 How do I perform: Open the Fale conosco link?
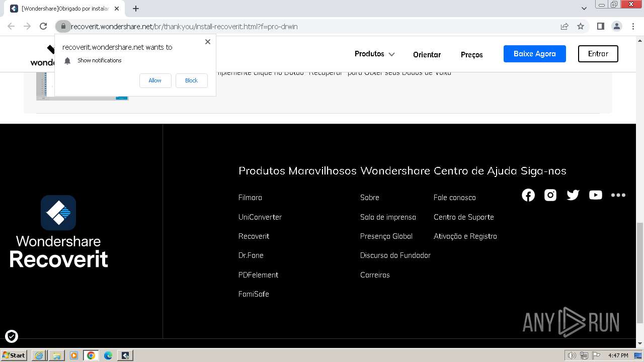click(x=454, y=198)
